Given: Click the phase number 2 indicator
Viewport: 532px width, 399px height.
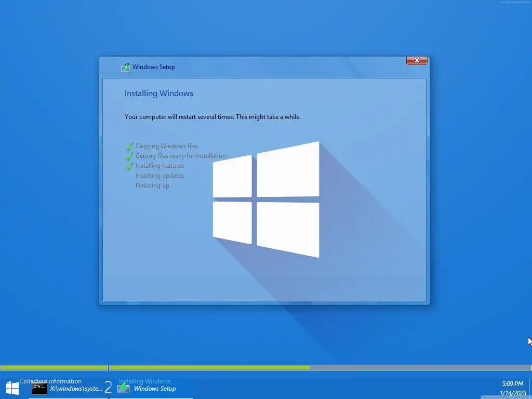Looking at the screenshot, I should click(x=108, y=387).
